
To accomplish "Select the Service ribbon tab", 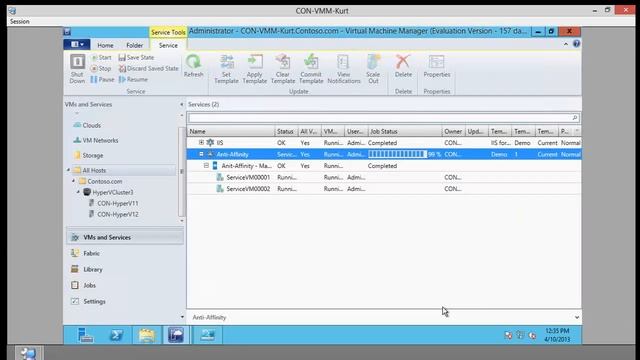I will 168,45.
